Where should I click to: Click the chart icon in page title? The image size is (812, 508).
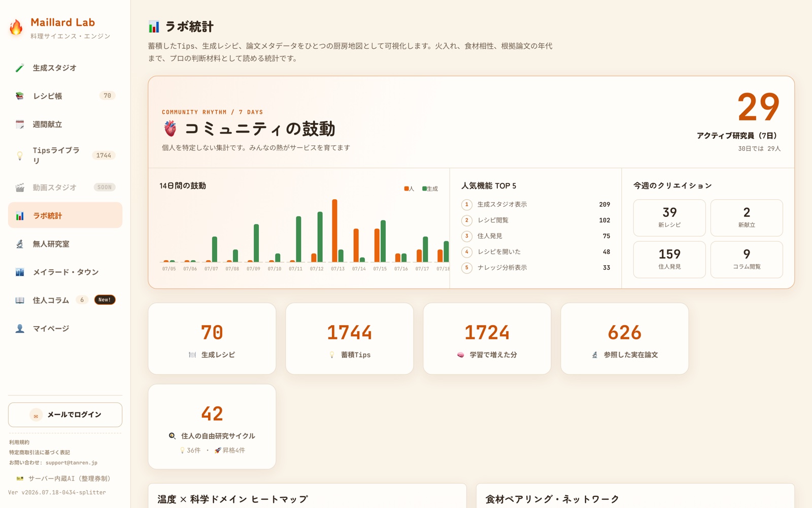[154, 26]
